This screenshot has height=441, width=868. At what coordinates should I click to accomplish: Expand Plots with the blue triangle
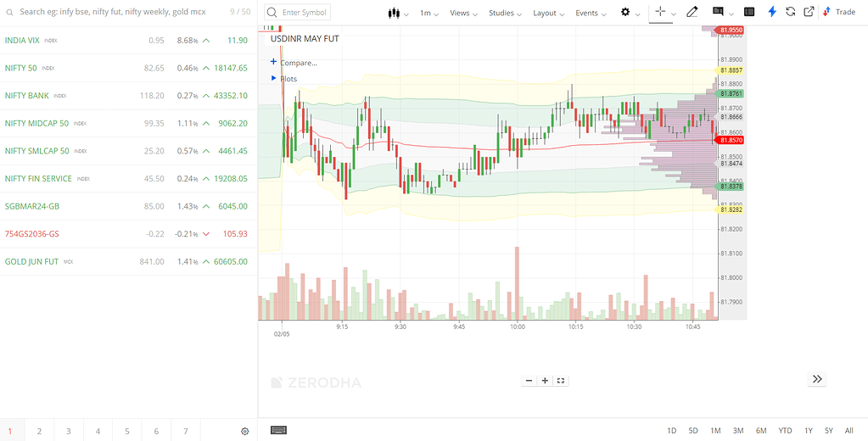tap(273, 78)
